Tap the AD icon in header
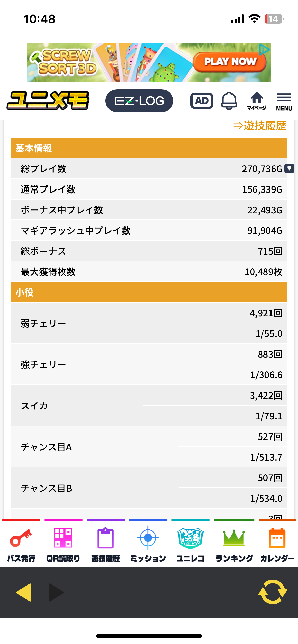Screen dimensions: 298x644 click(202, 101)
